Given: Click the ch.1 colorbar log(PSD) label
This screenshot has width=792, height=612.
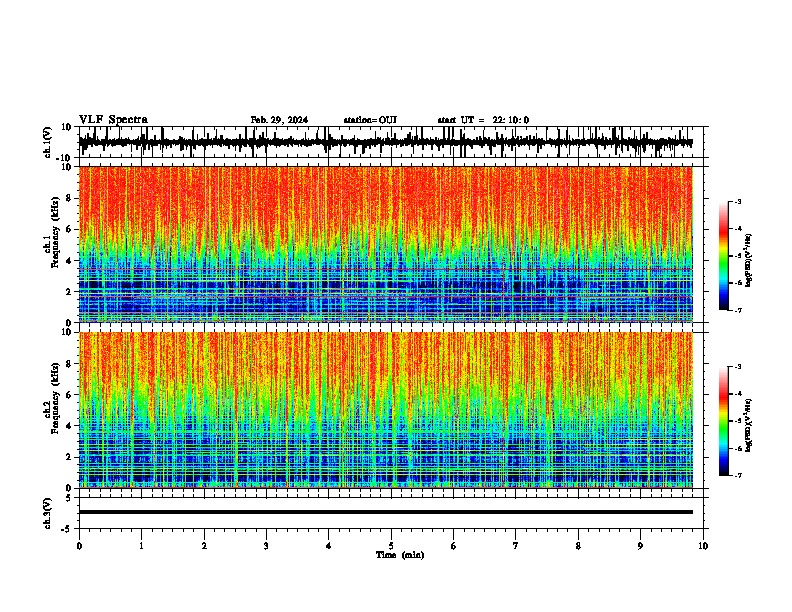Looking at the screenshot, I should [749, 260].
